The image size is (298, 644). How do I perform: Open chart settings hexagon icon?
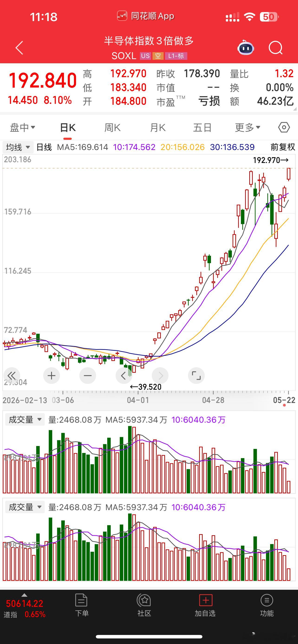pos(284,127)
